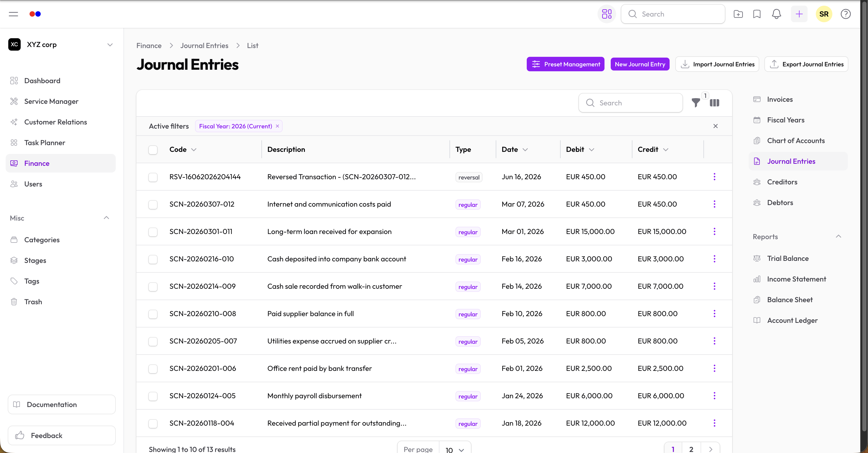
Task: Click Export Journal Entries button
Action: [x=806, y=64]
